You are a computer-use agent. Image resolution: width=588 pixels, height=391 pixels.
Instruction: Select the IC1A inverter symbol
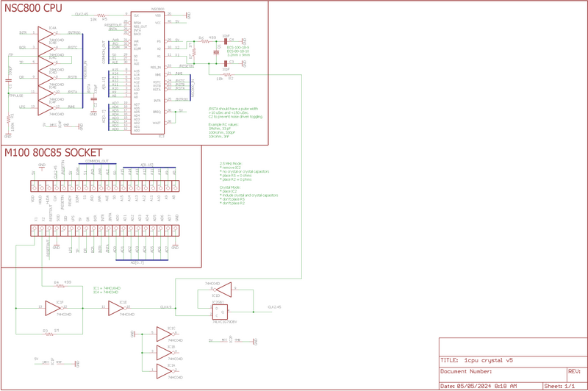click(164, 370)
